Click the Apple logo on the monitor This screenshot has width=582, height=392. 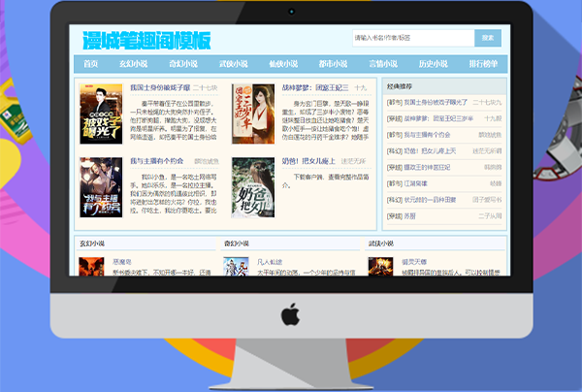click(x=290, y=313)
